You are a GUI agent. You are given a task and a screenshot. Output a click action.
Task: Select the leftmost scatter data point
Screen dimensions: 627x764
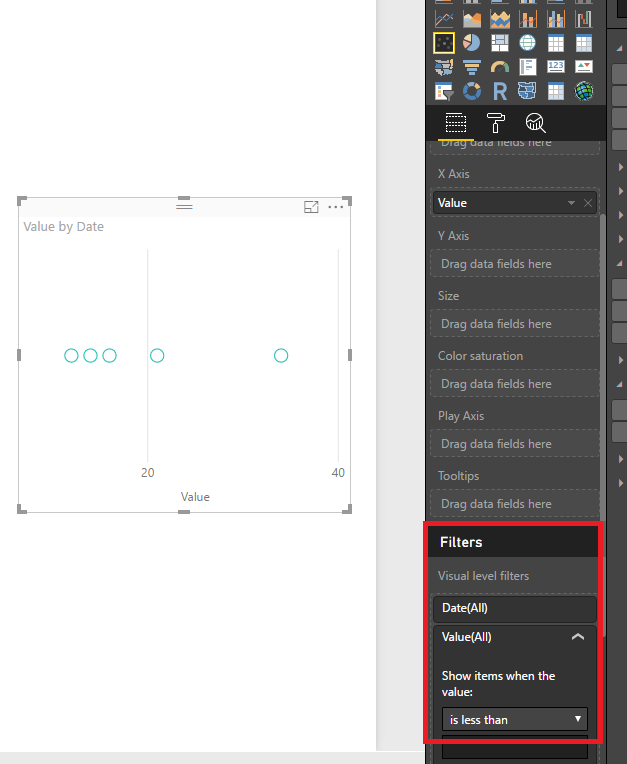tap(71, 356)
